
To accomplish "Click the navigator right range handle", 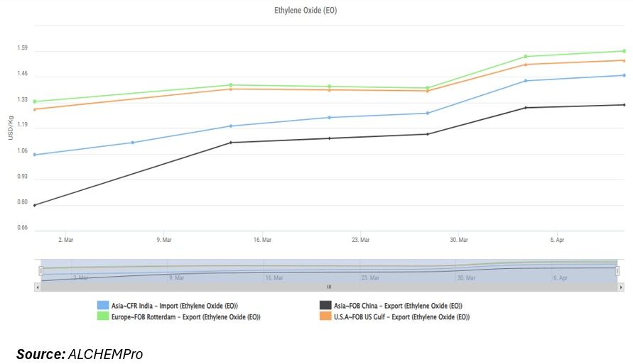I will click(617, 271).
